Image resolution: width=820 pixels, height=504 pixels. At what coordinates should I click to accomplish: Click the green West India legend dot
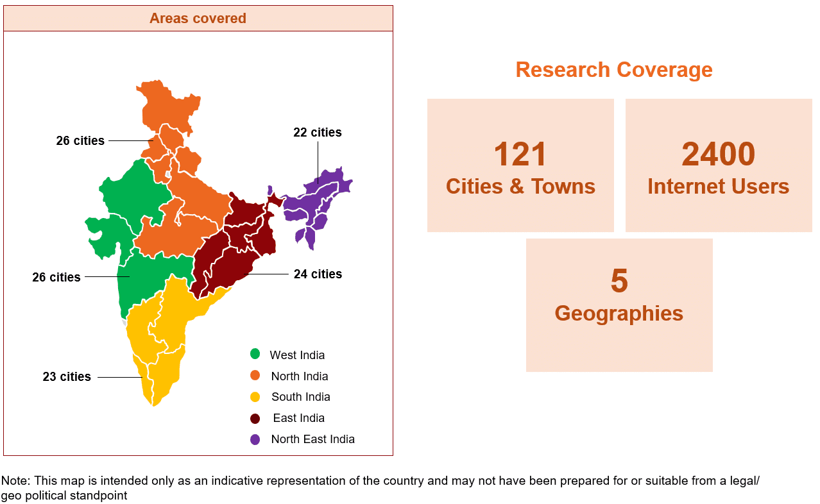click(x=255, y=354)
